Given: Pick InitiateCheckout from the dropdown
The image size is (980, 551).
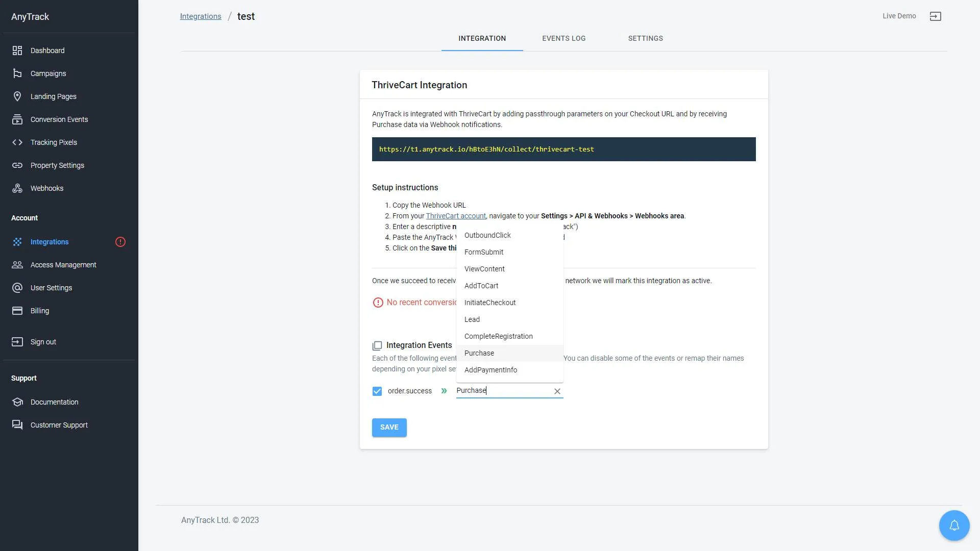Looking at the screenshot, I should click(510, 303).
